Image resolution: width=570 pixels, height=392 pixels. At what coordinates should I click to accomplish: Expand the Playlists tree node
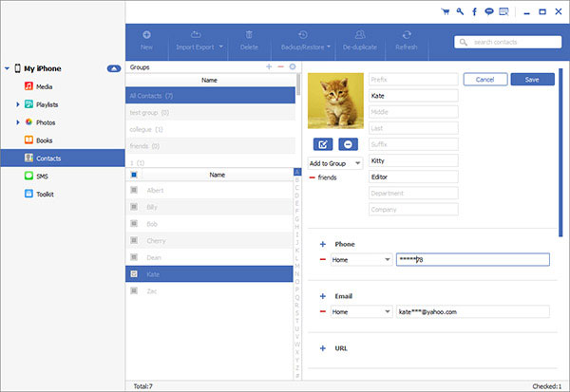coord(18,104)
